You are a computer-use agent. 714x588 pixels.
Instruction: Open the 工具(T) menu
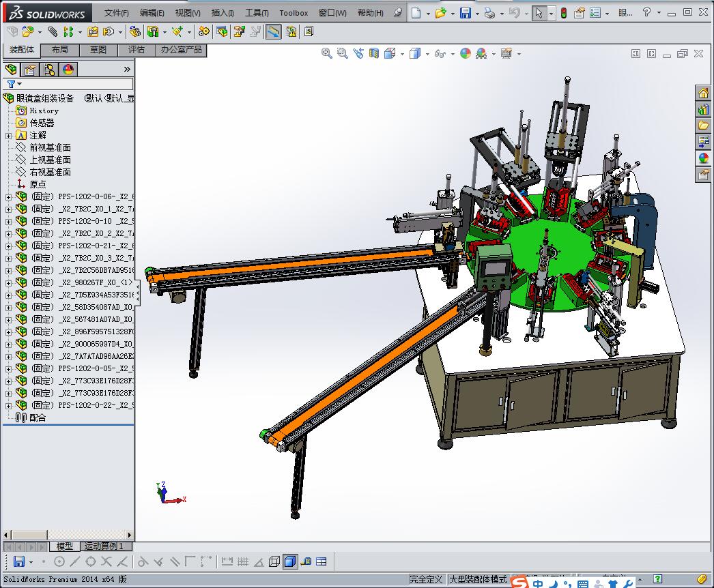click(x=257, y=13)
